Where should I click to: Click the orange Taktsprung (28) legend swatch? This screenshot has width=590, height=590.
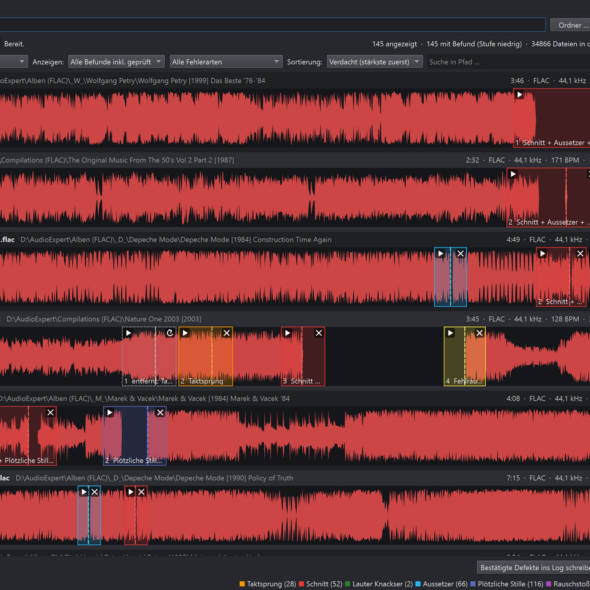click(242, 584)
